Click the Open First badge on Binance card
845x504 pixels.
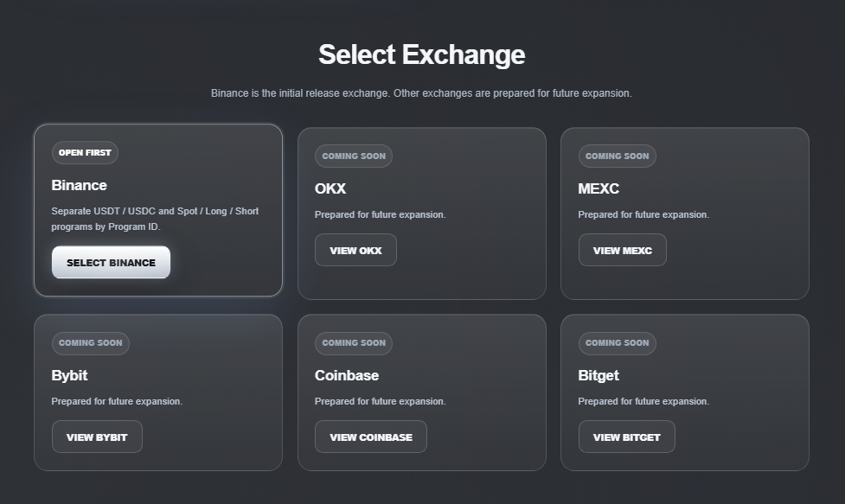pyautogui.click(x=85, y=152)
